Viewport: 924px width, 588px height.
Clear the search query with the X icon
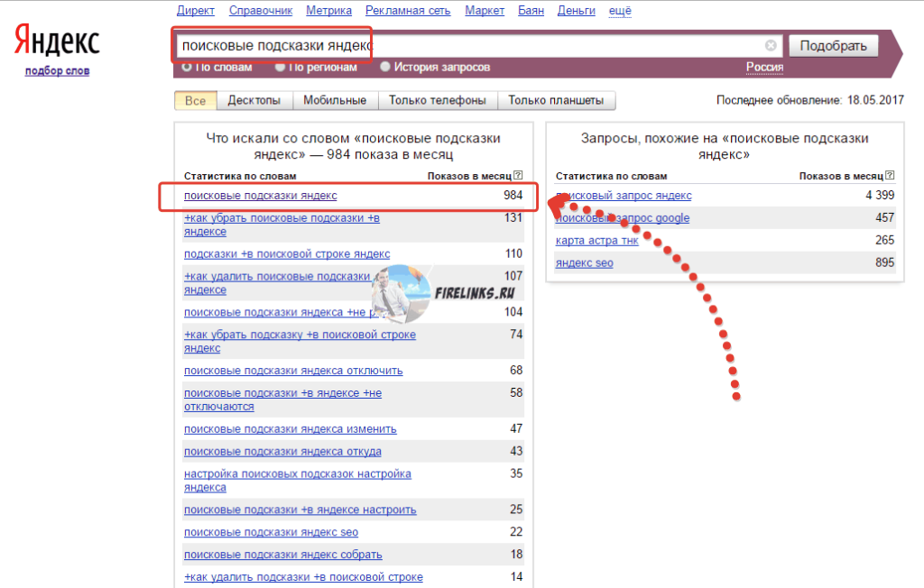771,45
